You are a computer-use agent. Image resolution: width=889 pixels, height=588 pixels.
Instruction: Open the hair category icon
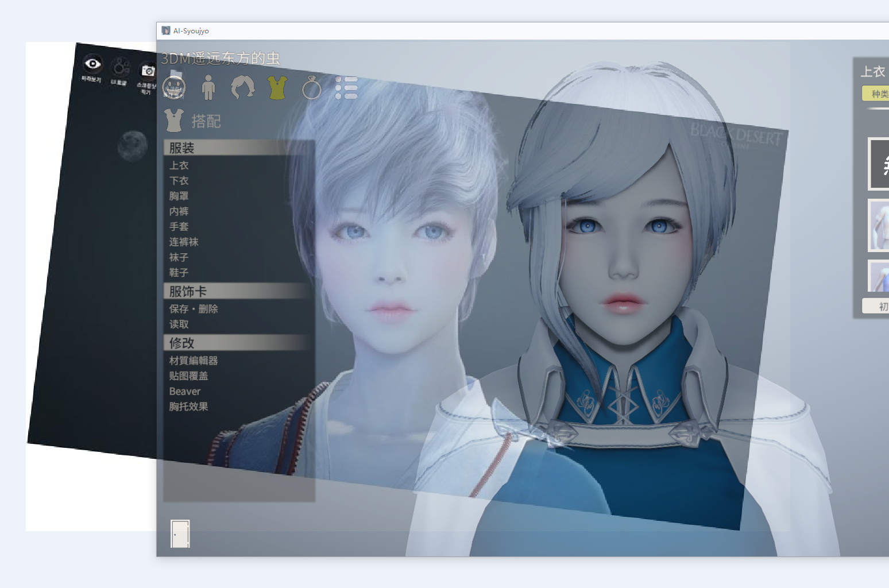[242, 88]
